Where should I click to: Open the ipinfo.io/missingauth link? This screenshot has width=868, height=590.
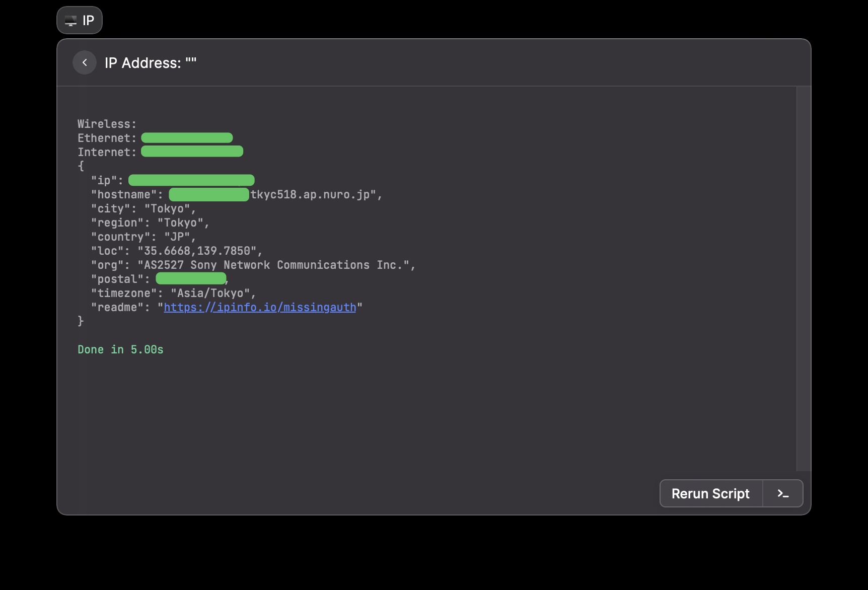click(x=260, y=308)
